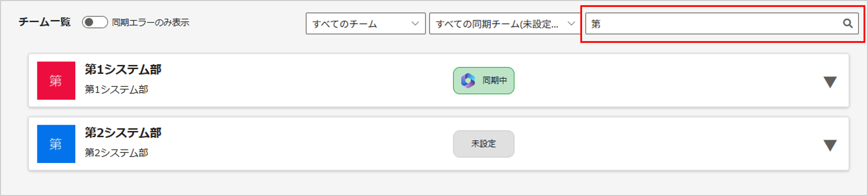Image resolution: width=868 pixels, height=196 pixels.
Task: Click the チーム一覧 heading
Action: tap(44, 22)
